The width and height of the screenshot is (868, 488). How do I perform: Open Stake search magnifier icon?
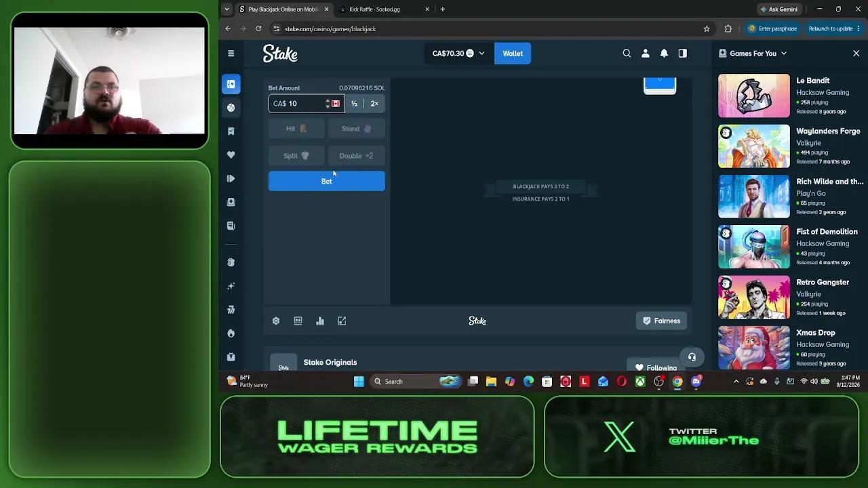627,54
